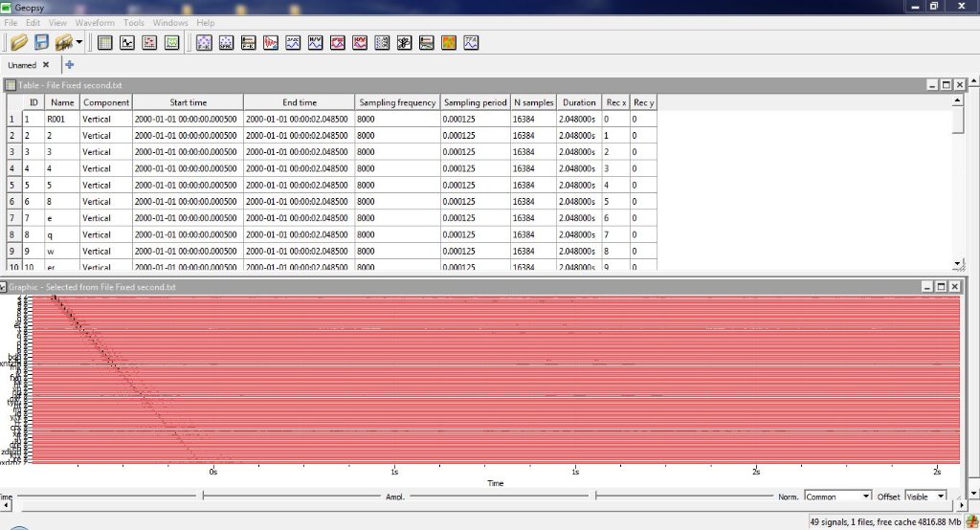Viewport: 980px width, 530px height.
Task: Open a new Graphic view from toolbar
Action: point(126,42)
